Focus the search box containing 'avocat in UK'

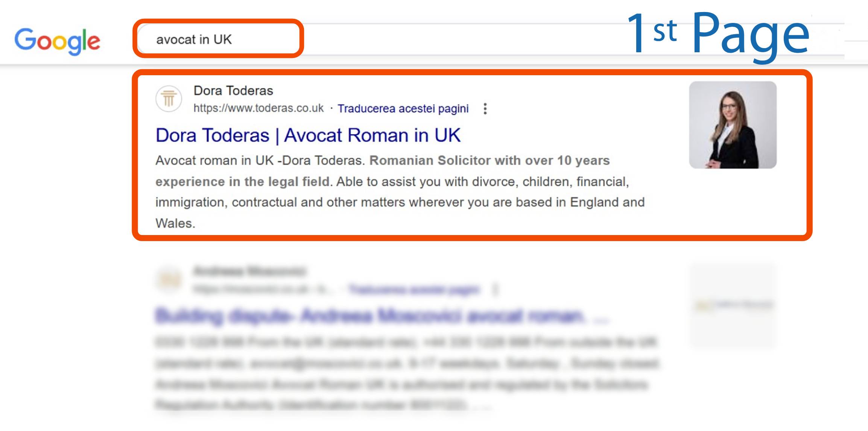coord(217,39)
